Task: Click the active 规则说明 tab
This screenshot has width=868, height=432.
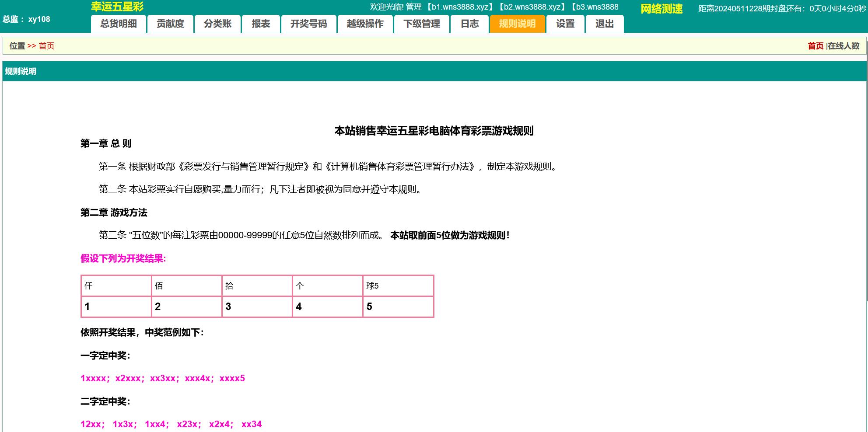Action: [x=517, y=24]
